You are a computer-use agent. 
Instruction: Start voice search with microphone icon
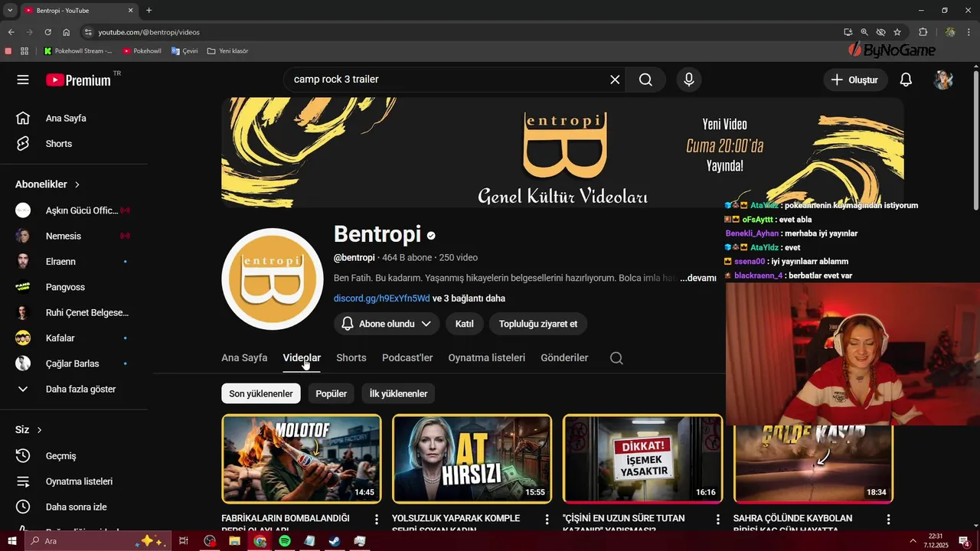pos(689,80)
